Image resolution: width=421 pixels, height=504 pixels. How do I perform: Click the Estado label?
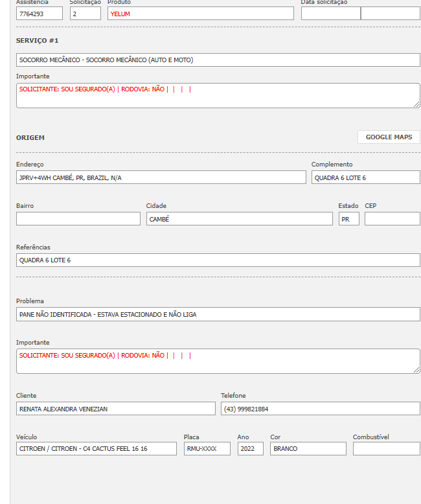pos(348,206)
